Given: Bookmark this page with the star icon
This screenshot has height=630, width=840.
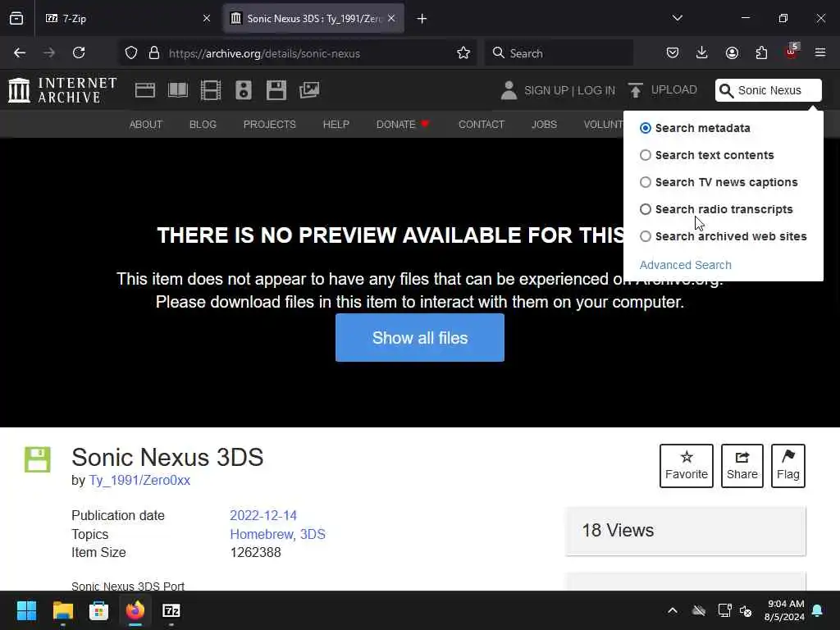Looking at the screenshot, I should coord(463,53).
